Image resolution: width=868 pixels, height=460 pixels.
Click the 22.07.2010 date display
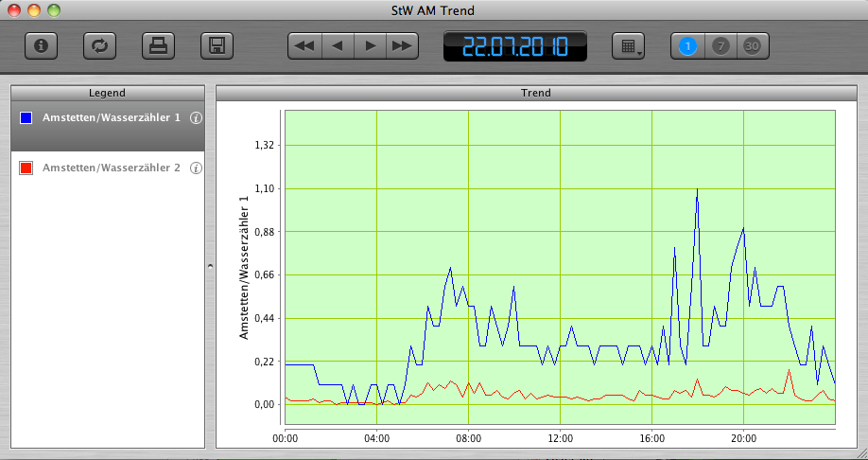pos(515,45)
